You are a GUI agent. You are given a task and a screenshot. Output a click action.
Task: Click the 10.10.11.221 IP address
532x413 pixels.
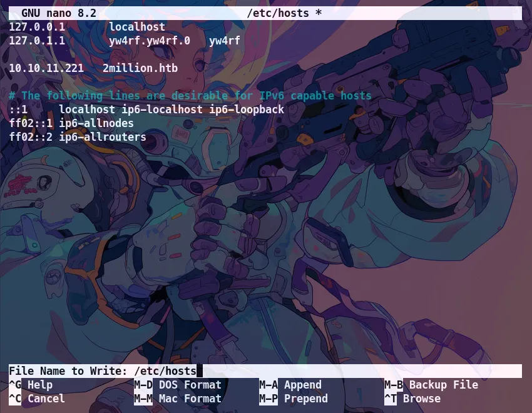[x=46, y=68]
